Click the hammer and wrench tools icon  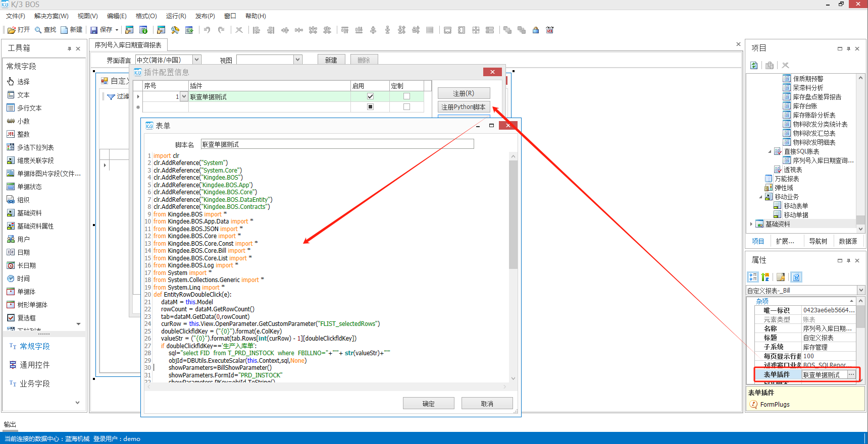(175, 30)
